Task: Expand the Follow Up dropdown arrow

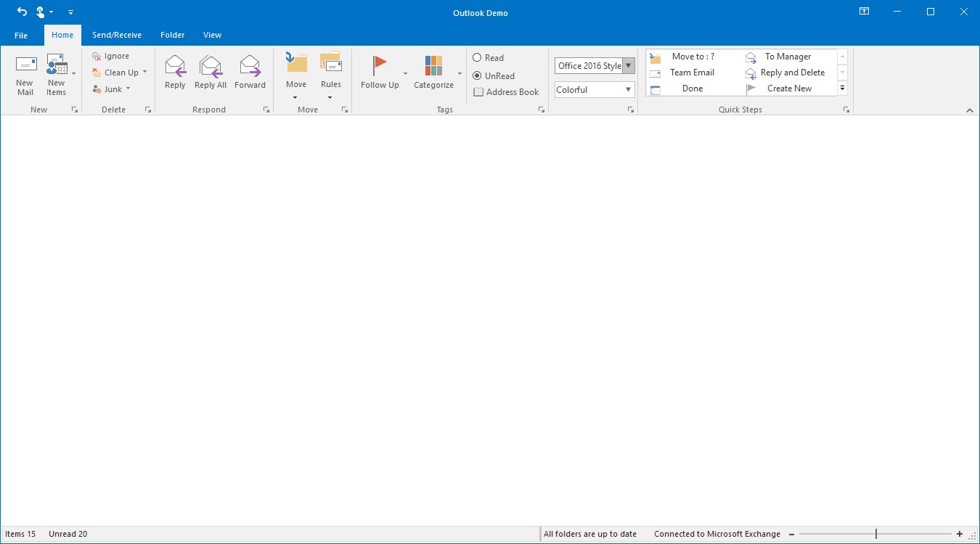Action: [405, 74]
